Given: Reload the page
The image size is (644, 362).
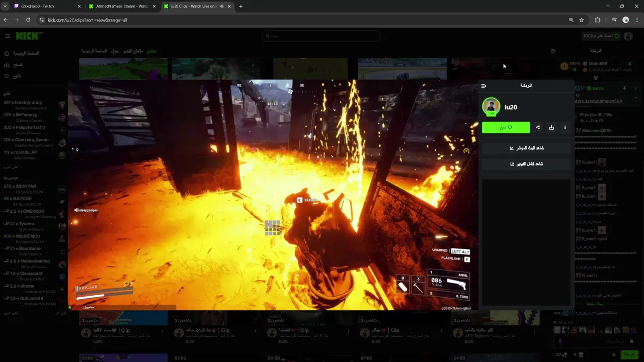Looking at the screenshot, I should (28, 20).
